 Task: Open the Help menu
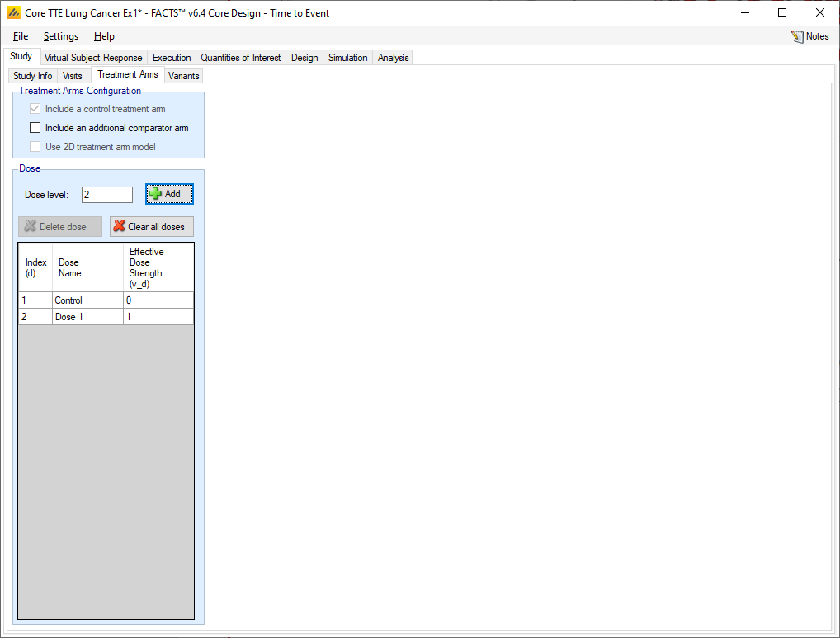104,36
